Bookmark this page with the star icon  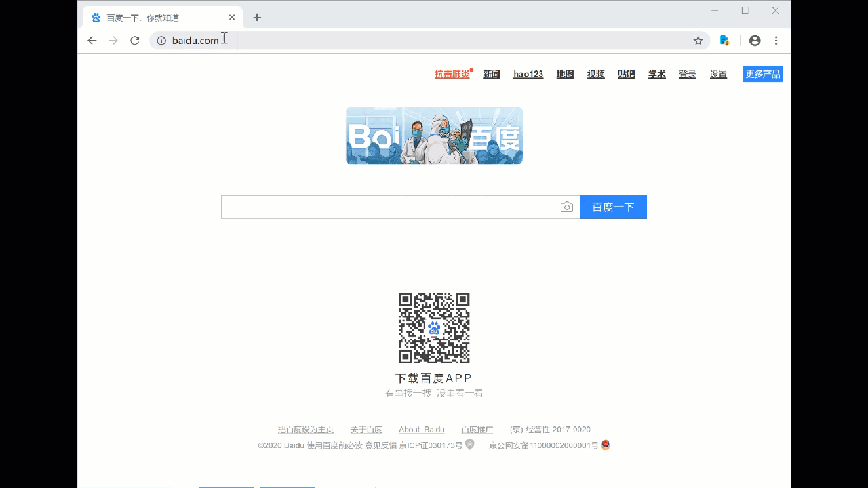[698, 41]
